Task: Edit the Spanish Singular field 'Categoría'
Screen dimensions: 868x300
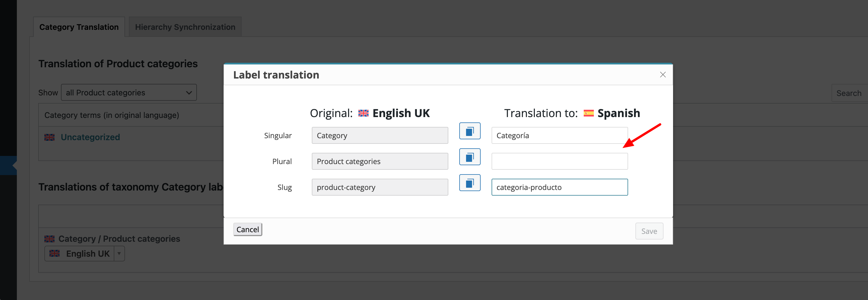Action: (559, 135)
